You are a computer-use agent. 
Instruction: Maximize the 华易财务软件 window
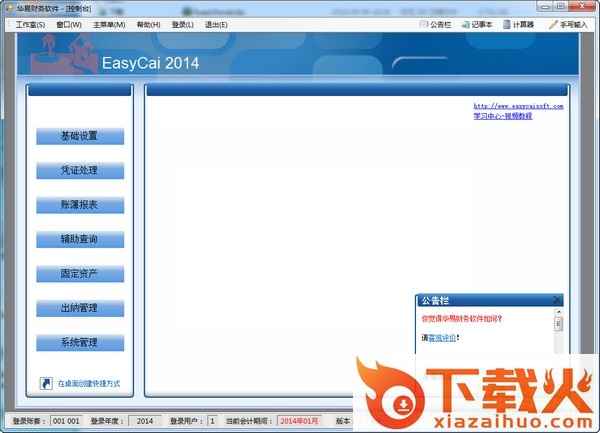click(561, 7)
